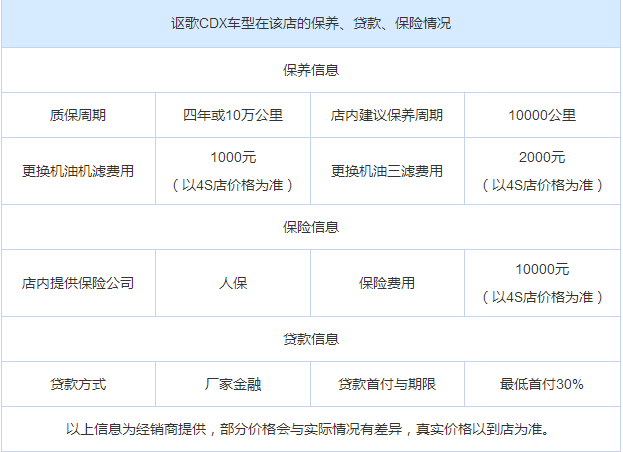Click the 保险信息 section header
This screenshot has height=452, width=623.
[311, 227]
